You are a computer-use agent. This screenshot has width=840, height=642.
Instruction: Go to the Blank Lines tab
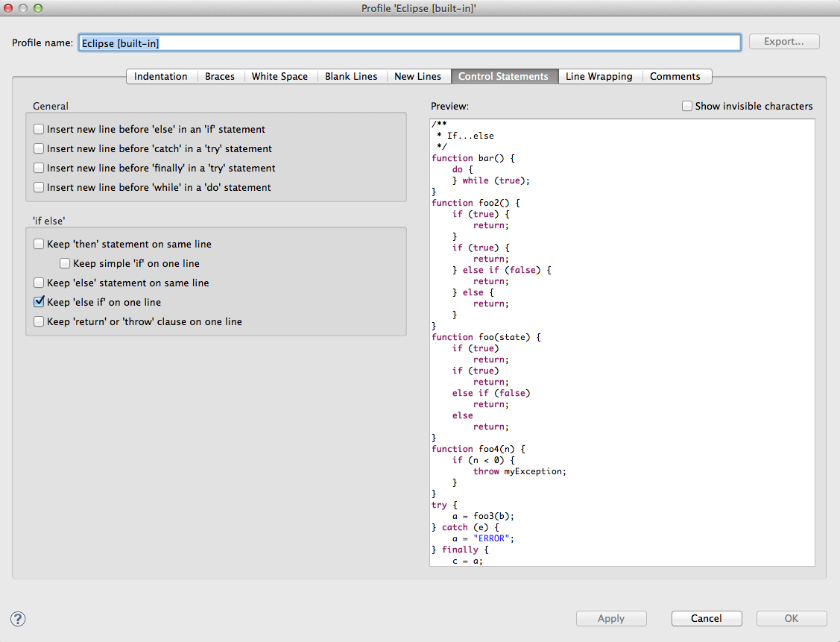point(351,76)
